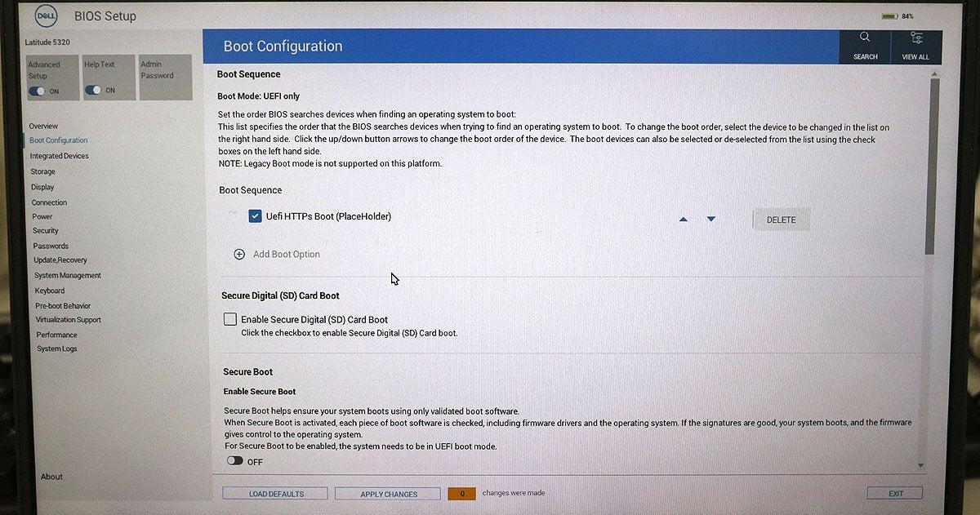
Task: Go to Passwords section
Action: click(51, 246)
